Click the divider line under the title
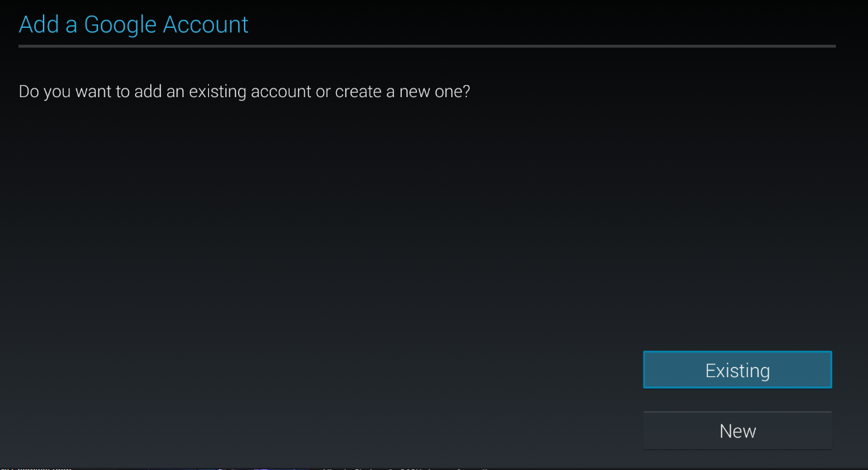This screenshot has width=868, height=470. 427,46
